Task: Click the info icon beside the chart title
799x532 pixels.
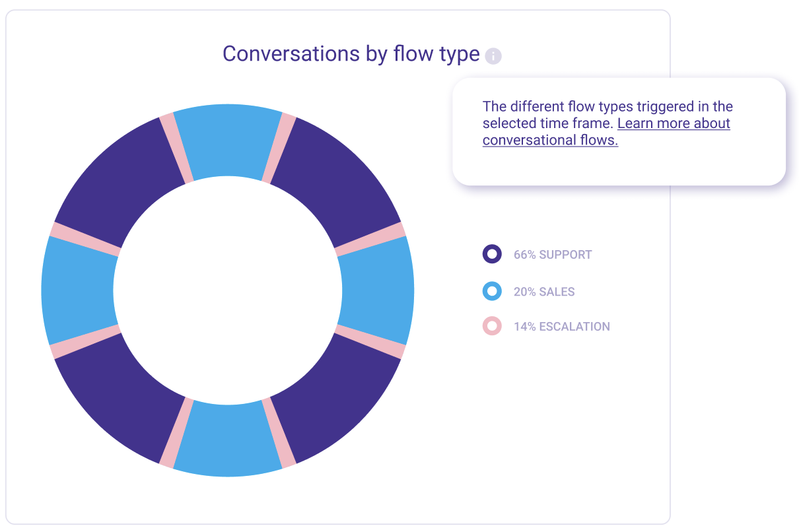Action: pyautogui.click(x=493, y=56)
